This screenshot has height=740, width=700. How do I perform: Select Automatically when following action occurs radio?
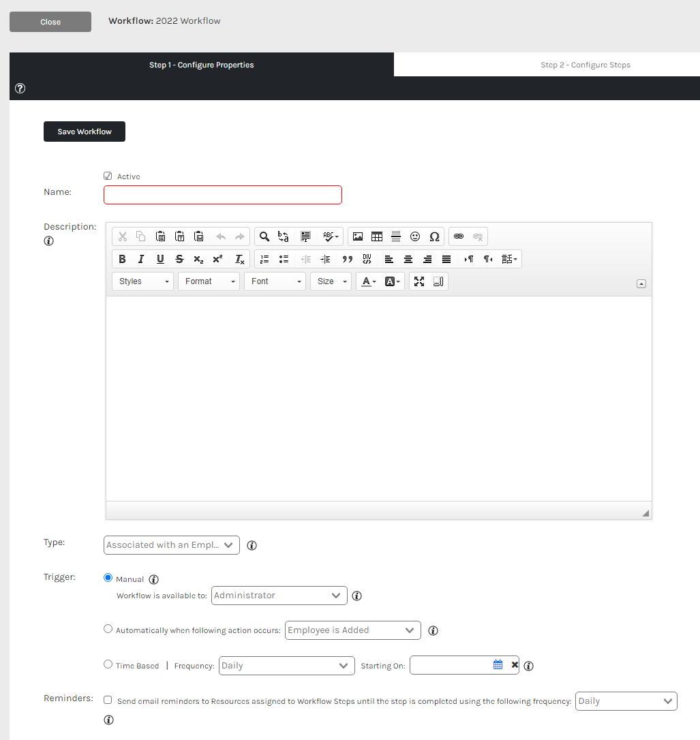[108, 629]
